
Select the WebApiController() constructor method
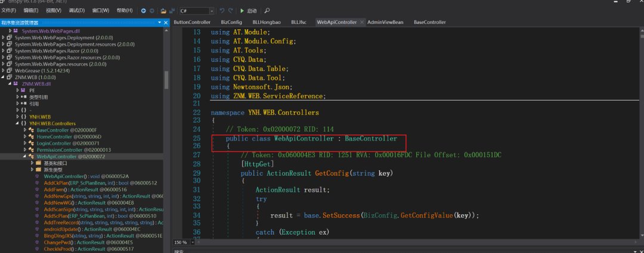85,176
